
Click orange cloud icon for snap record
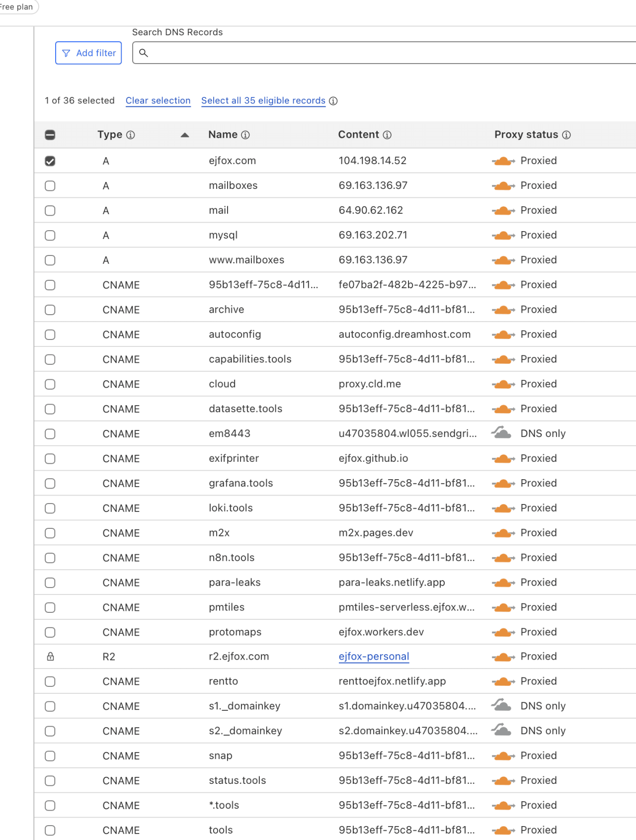pyautogui.click(x=503, y=756)
